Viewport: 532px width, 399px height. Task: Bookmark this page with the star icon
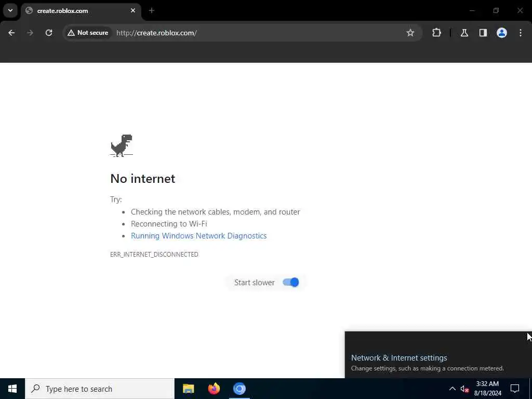tap(410, 33)
